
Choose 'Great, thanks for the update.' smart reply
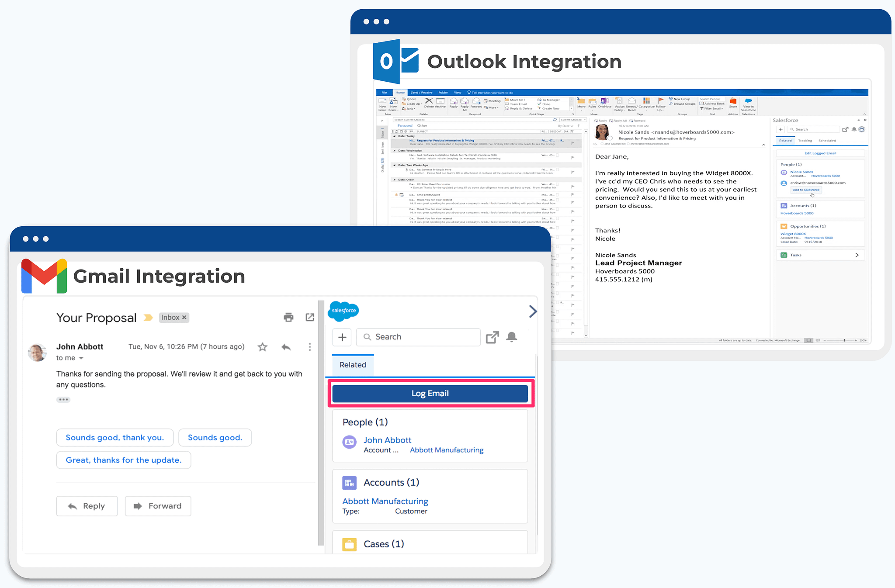[124, 460]
